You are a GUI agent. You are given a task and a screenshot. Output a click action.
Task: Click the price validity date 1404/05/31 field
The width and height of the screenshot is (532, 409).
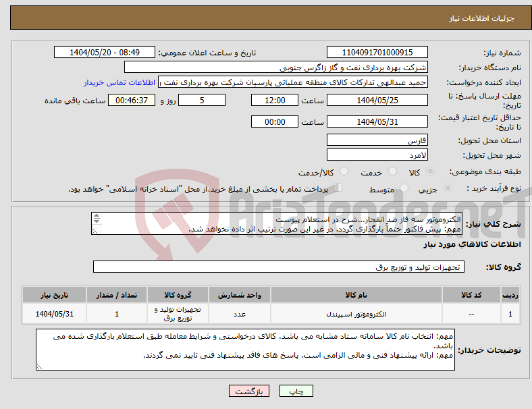[x=377, y=121]
